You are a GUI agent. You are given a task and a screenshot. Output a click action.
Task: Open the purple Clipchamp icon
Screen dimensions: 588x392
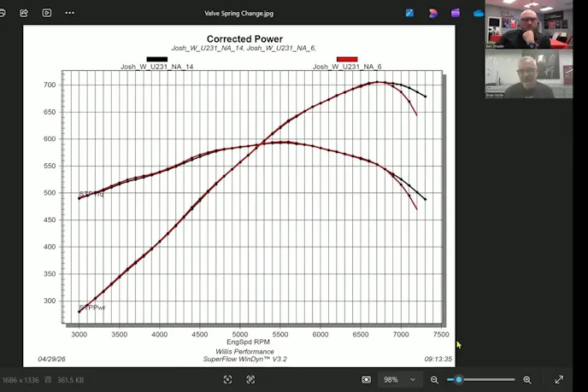(x=456, y=13)
